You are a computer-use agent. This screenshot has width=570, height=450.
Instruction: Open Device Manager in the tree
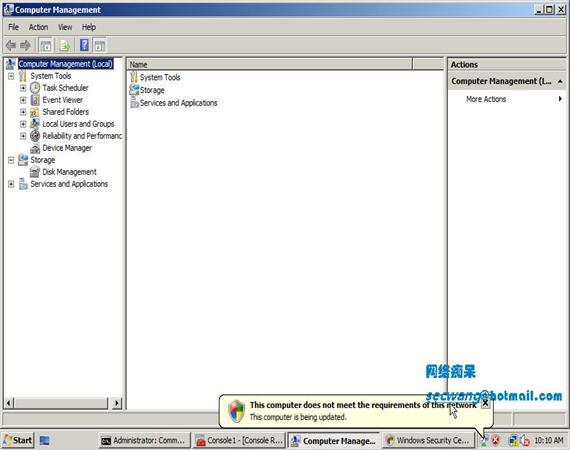(x=67, y=148)
